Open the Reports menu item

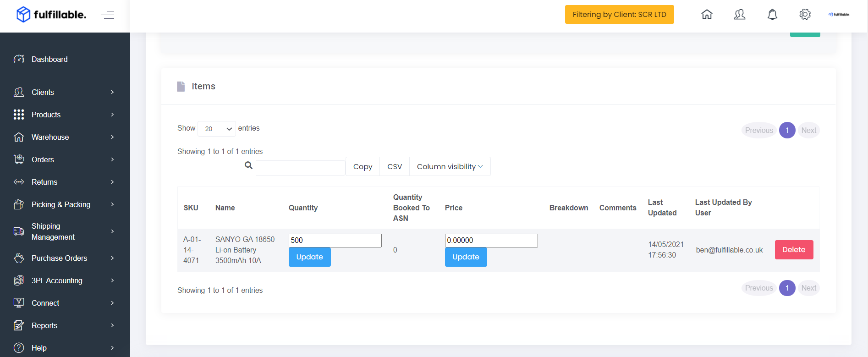click(x=65, y=325)
